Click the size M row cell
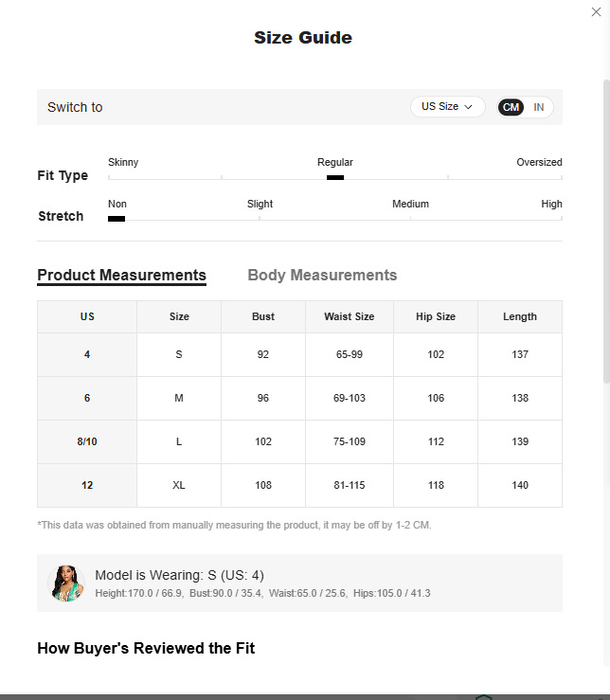Screen dimensions: 610x700 [x=179, y=398]
